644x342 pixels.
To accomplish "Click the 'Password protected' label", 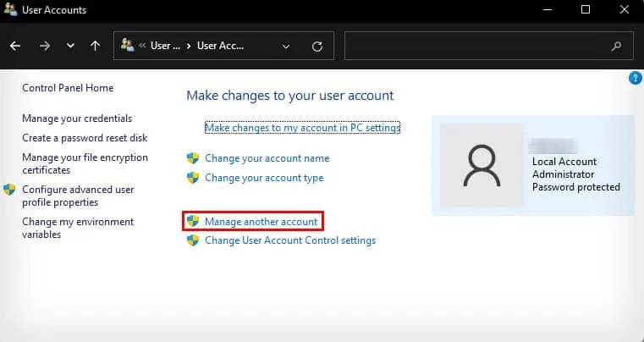I will click(576, 187).
